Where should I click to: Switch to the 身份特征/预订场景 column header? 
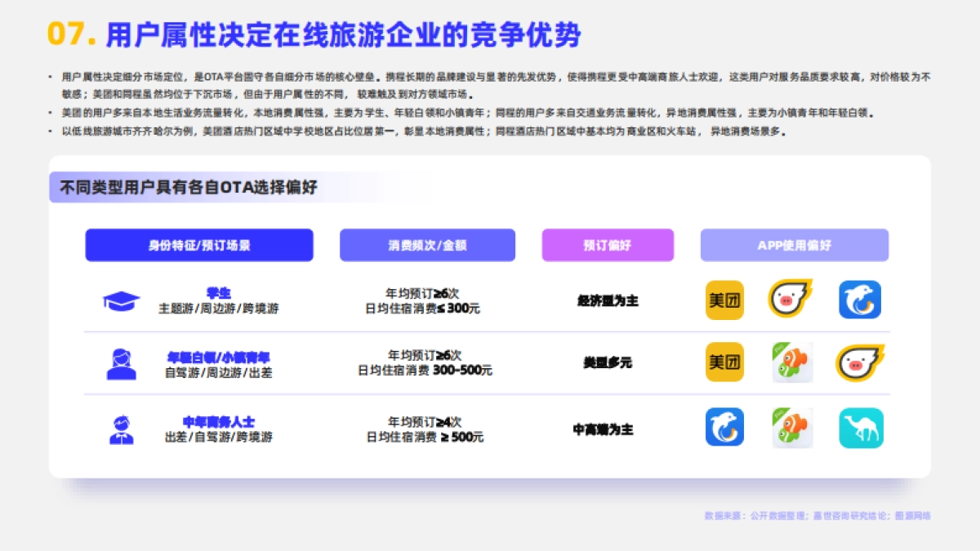pos(198,245)
